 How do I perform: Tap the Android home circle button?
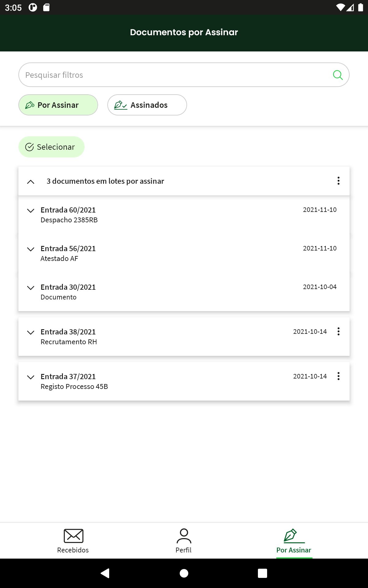coord(184,573)
